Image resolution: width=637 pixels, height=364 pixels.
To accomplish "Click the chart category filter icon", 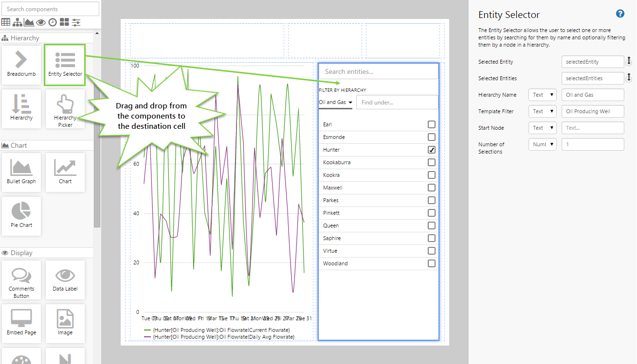I will click(x=29, y=22).
